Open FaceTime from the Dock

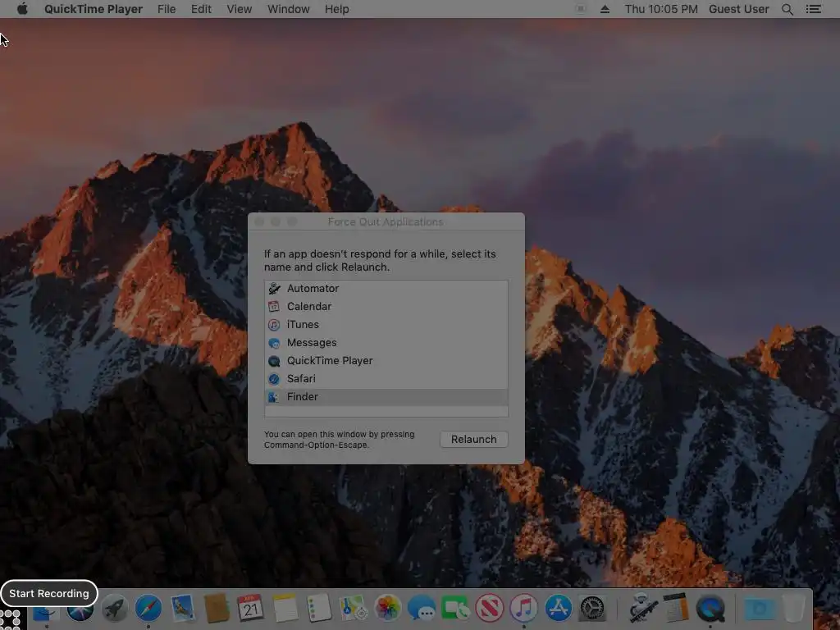[455, 608]
